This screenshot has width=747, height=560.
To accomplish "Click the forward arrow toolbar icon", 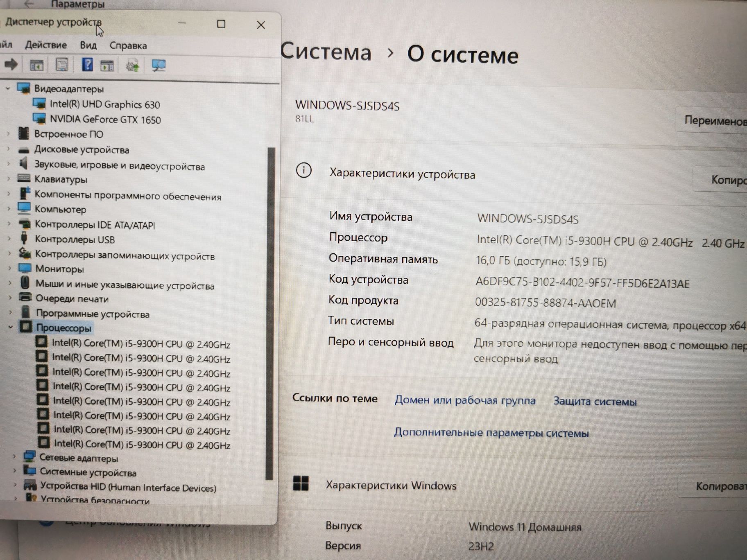I will coord(11,64).
